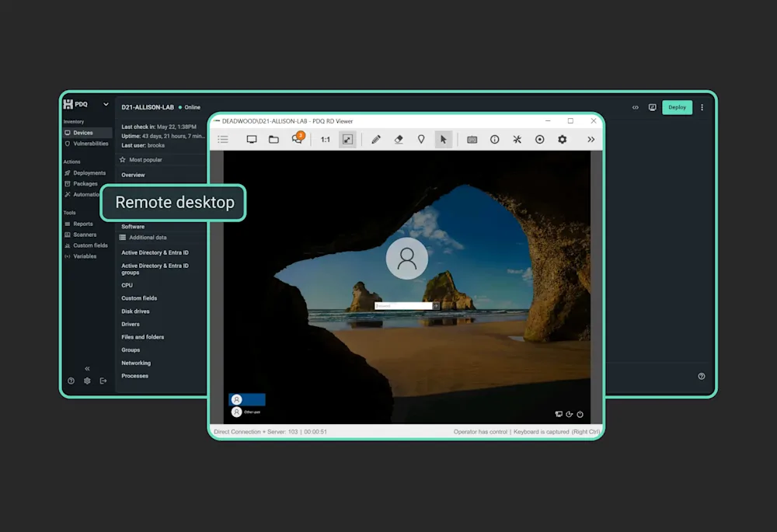Viewport: 777px width, 532px height.
Task: Open Processes section
Action: tap(134, 376)
